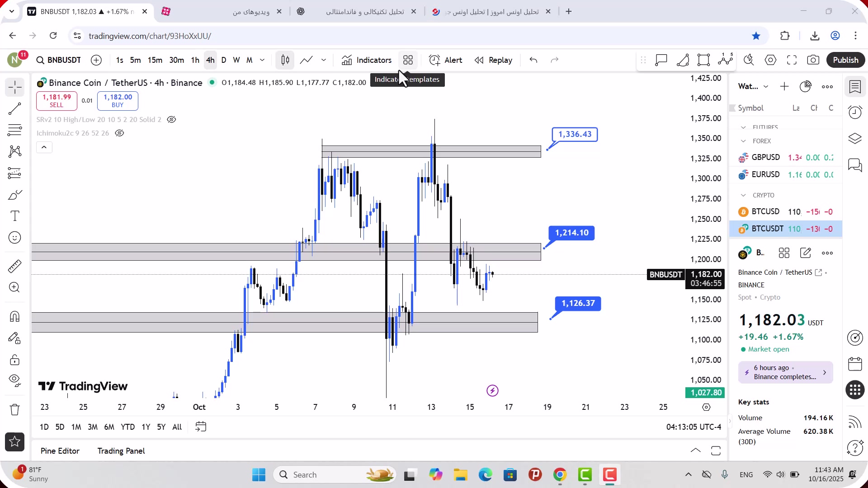Undo the last chart action
The width and height of the screenshot is (868, 488).
click(x=533, y=60)
